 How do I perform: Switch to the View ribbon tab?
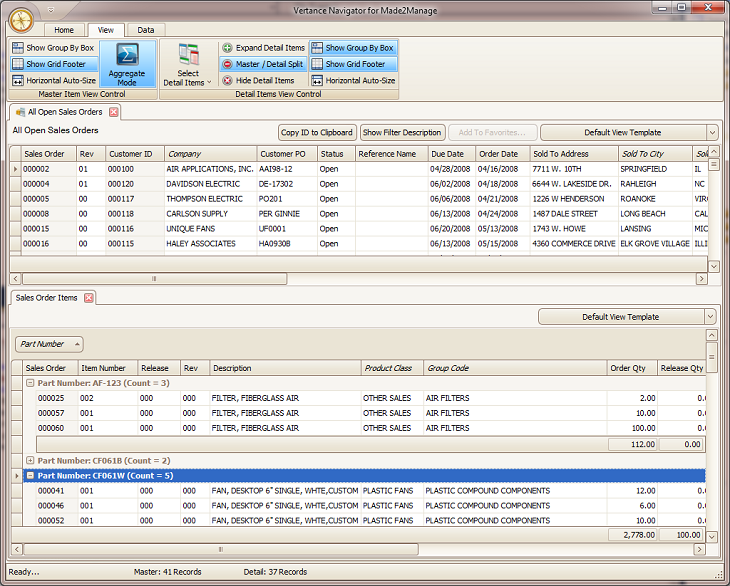[106, 30]
